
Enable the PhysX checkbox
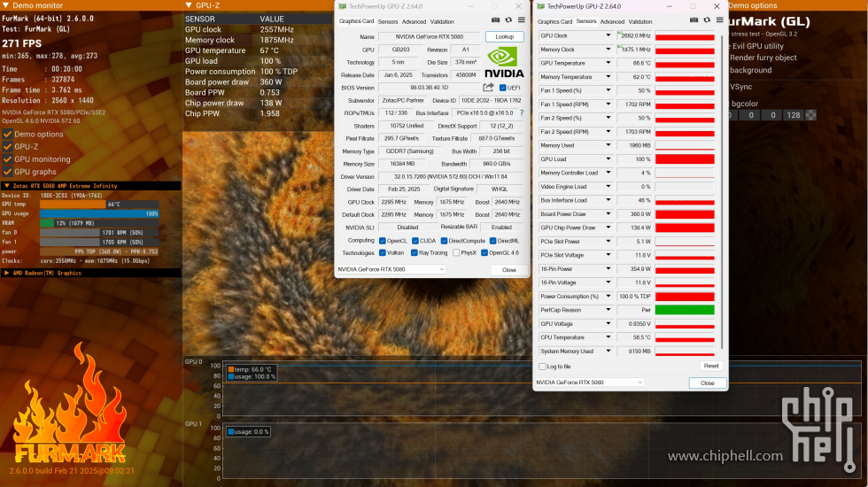(x=456, y=253)
